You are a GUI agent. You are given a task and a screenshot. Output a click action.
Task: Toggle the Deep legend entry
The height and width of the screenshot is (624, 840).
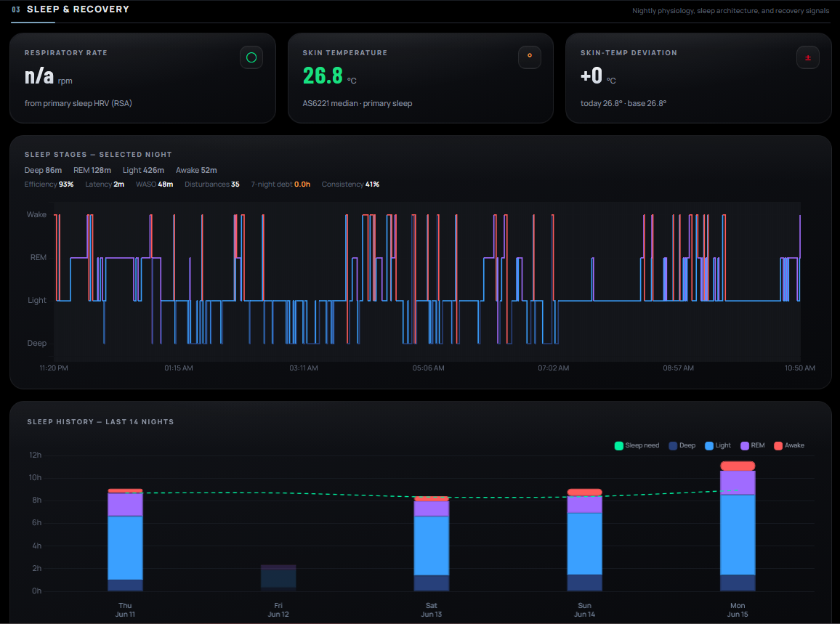[682, 445]
